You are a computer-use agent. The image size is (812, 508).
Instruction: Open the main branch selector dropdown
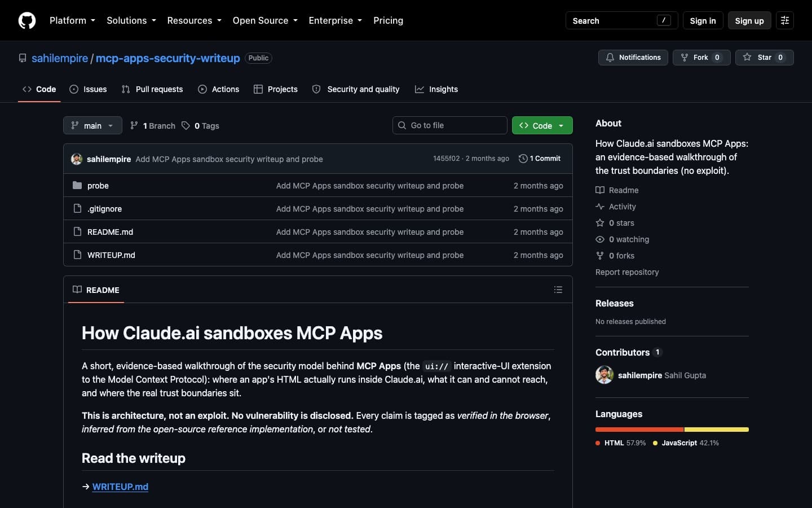[92, 125]
